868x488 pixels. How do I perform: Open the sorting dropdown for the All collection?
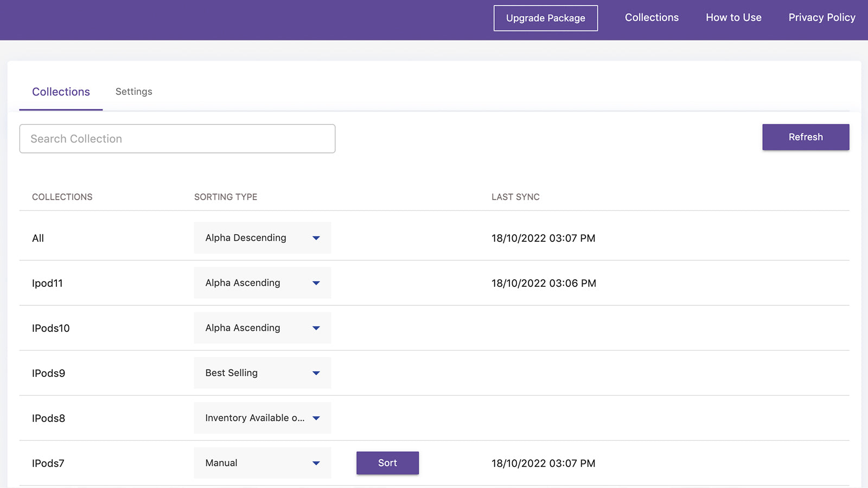tap(262, 237)
